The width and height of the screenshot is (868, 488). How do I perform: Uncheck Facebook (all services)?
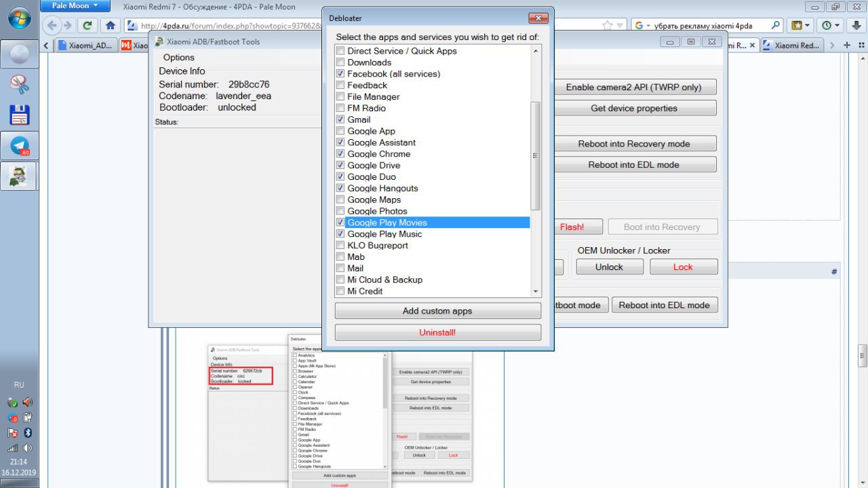(x=340, y=74)
